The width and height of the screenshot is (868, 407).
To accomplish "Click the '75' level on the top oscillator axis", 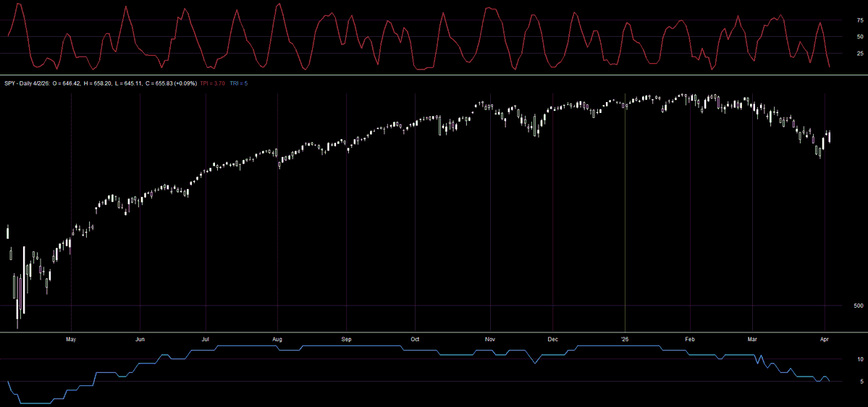I will coord(860,20).
